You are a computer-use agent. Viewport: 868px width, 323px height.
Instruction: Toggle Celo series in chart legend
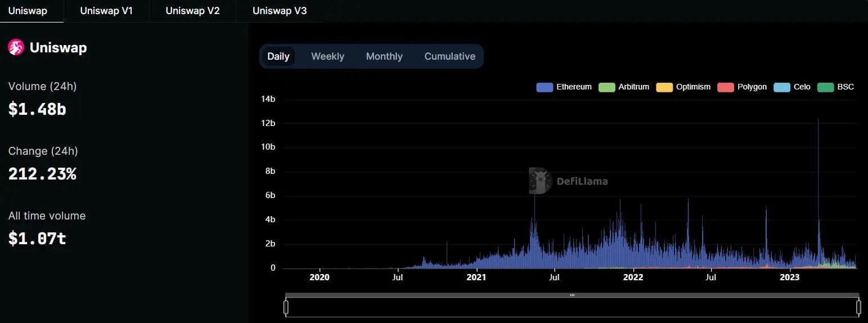coord(792,87)
